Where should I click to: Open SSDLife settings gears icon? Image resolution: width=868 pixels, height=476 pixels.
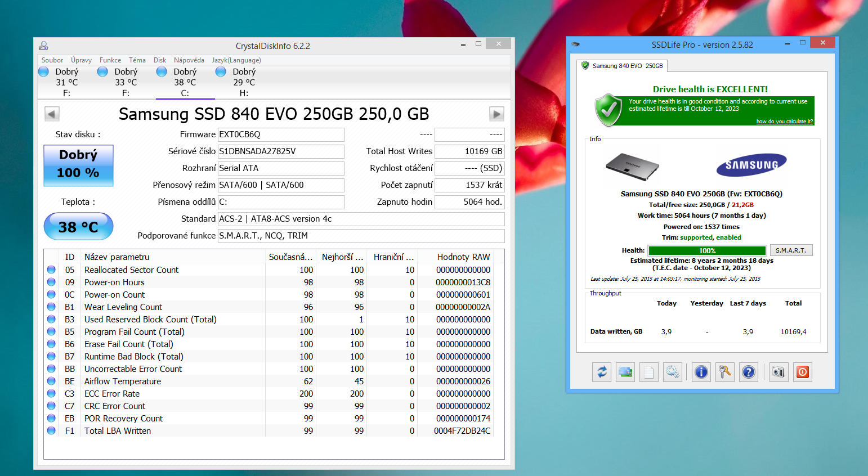click(x=673, y=372)
